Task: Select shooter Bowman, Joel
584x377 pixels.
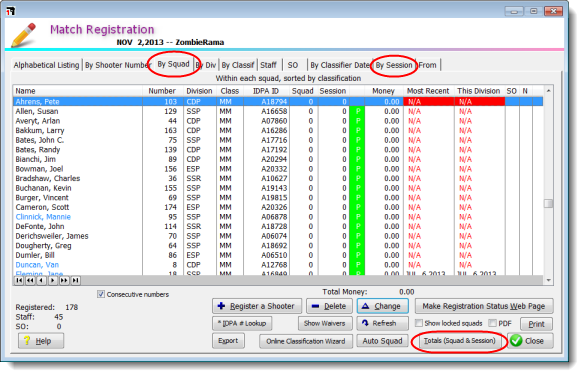Action: 278,169
